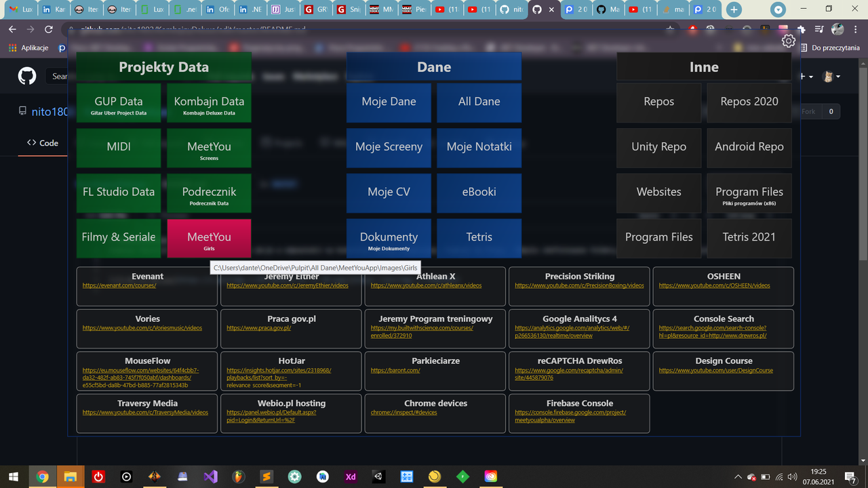
Task: Open the Chrome devices inspect link
Action: pyautogui.click(x=403, y=413)
